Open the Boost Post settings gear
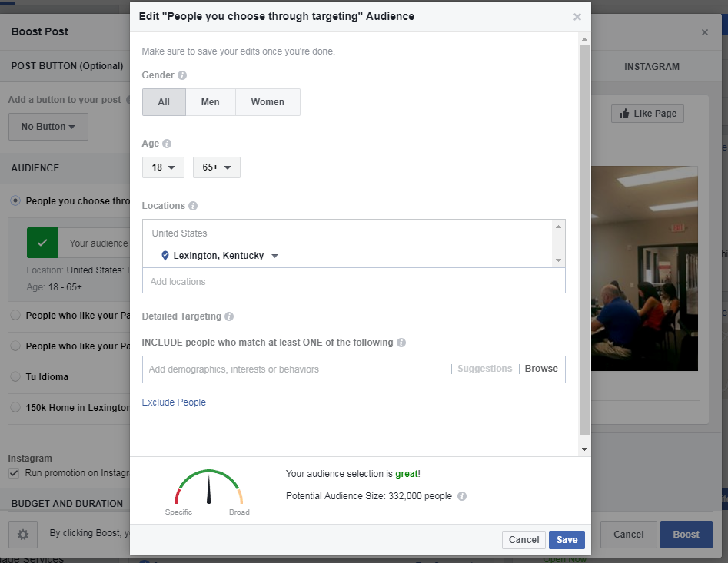Screen dimensions: 728x563 [x=23, y=535]
